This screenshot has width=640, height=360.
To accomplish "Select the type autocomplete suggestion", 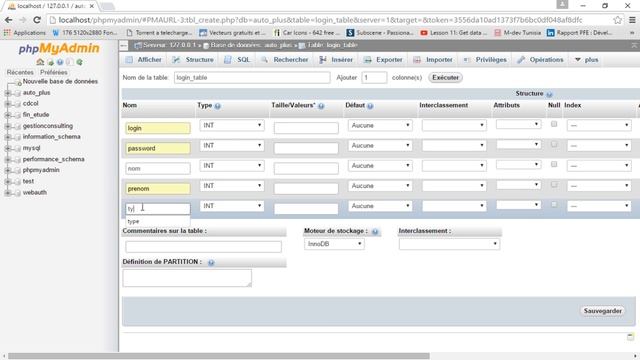I will 158,222.
